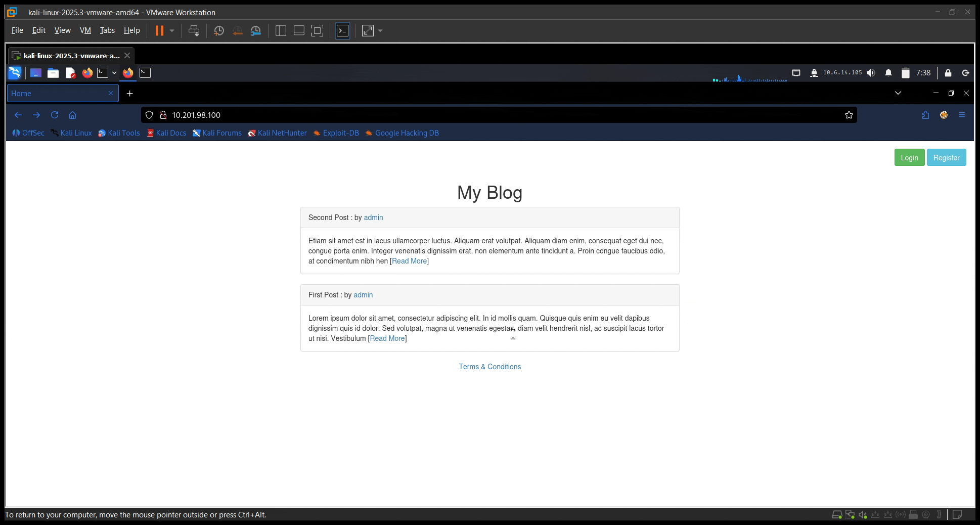Click the send Ctrl+Alt+Del icon
The height and width of the screenshot is (525, 980).
click(194, 31)
